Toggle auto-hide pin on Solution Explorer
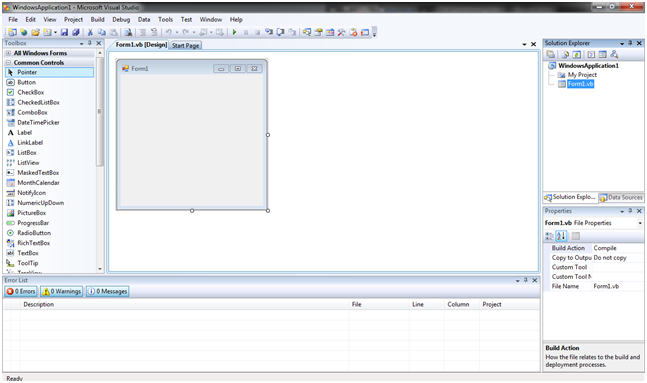This screenshot has width=647, height=383. (x=630, y=43)
